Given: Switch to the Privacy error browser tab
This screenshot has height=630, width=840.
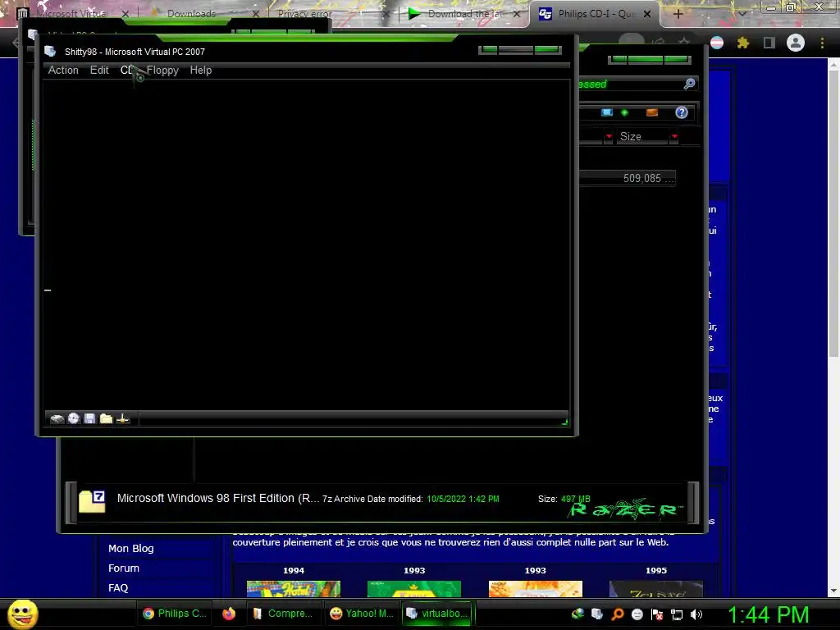Looking at the screenshot, I should [x=305, y=13].
